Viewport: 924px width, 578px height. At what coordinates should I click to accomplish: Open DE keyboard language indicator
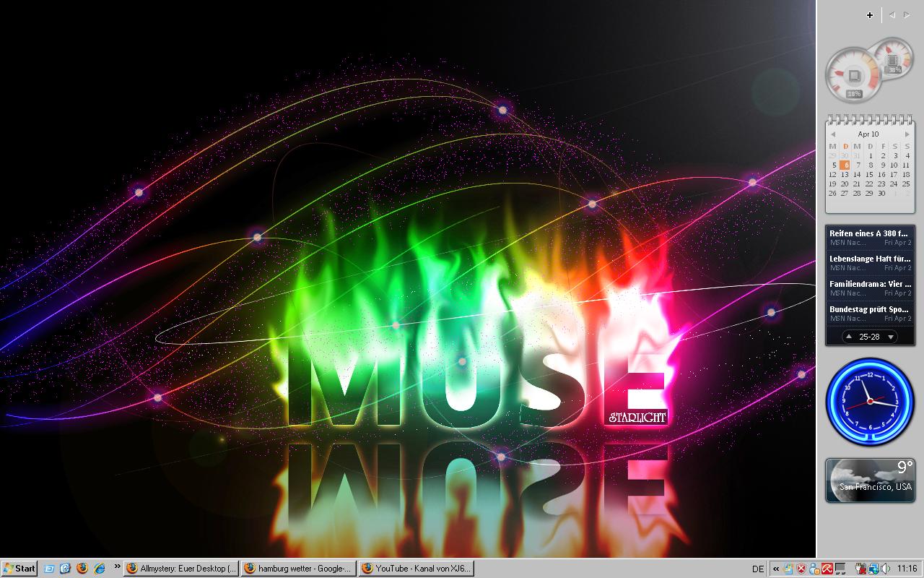pos(758,569)
